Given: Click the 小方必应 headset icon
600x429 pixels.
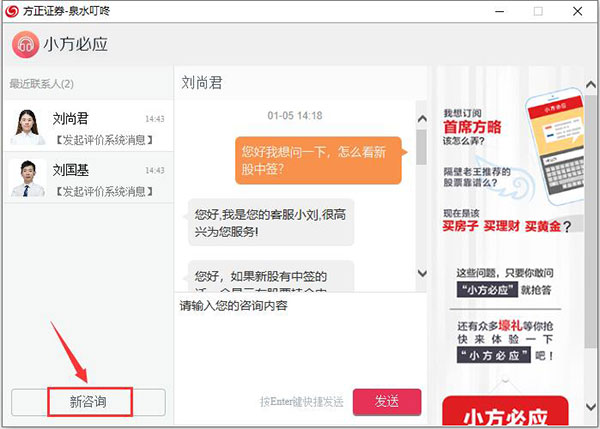Looking at the screenshot, I should 25,44.
